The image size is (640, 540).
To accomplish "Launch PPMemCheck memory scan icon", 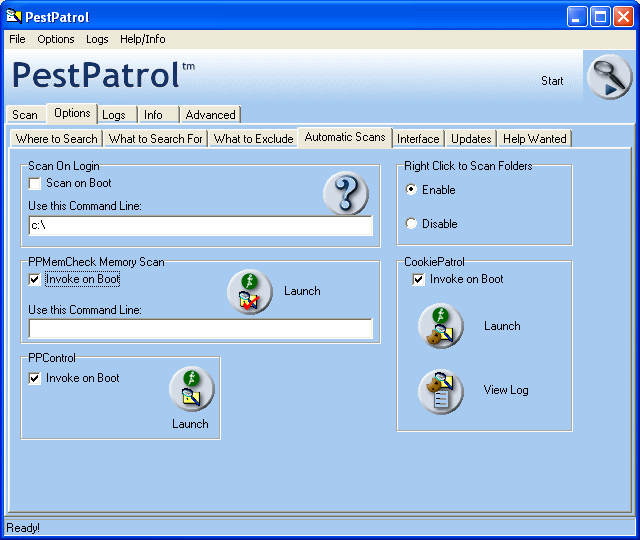I will click(x=249, y=291).
